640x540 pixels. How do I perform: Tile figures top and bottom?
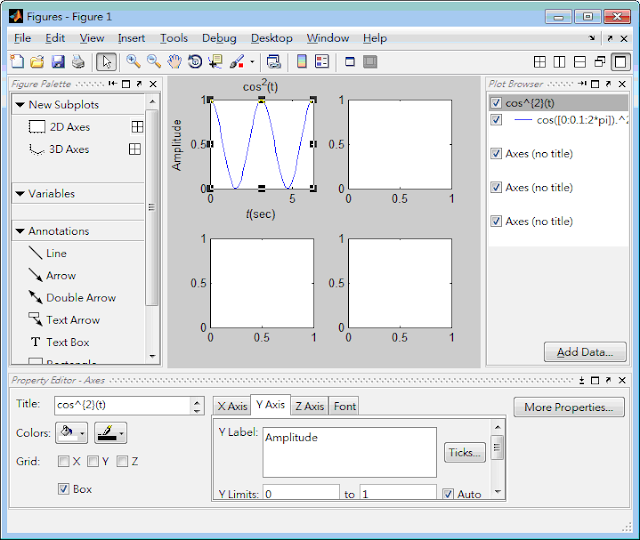click(580, 62)
